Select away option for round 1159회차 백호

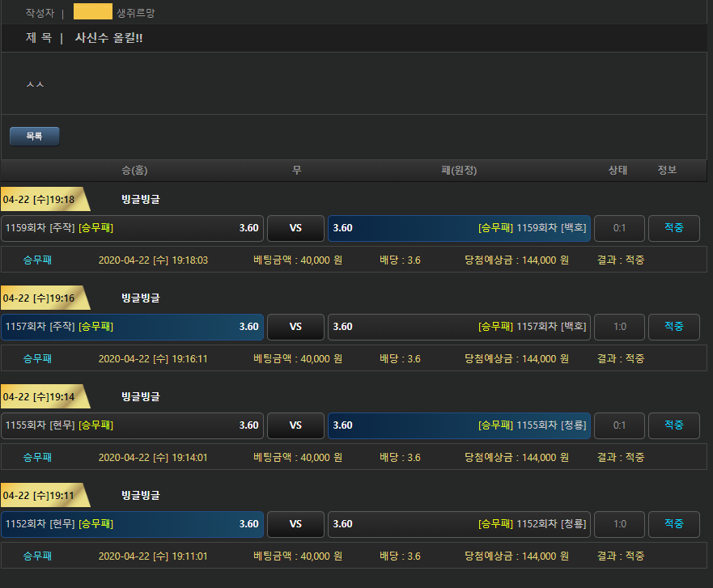click(459, 228)
